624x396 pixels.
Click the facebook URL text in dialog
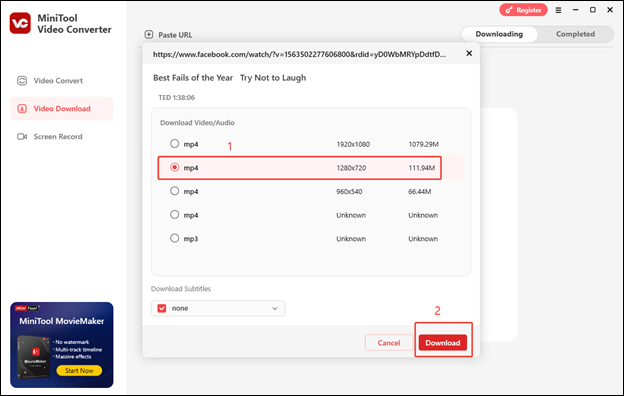[x=299, y=54]
